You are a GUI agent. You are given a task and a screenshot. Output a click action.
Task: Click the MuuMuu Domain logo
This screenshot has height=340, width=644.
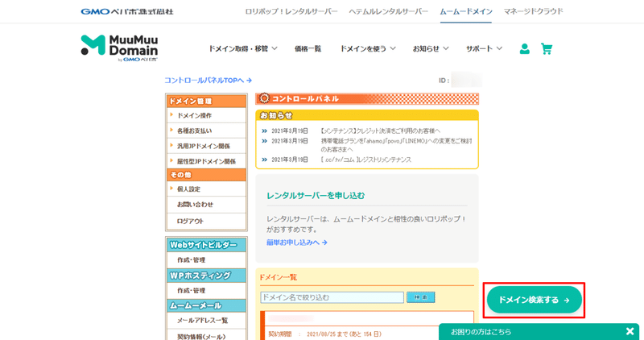pyautogui.click(x=119, y=48)
